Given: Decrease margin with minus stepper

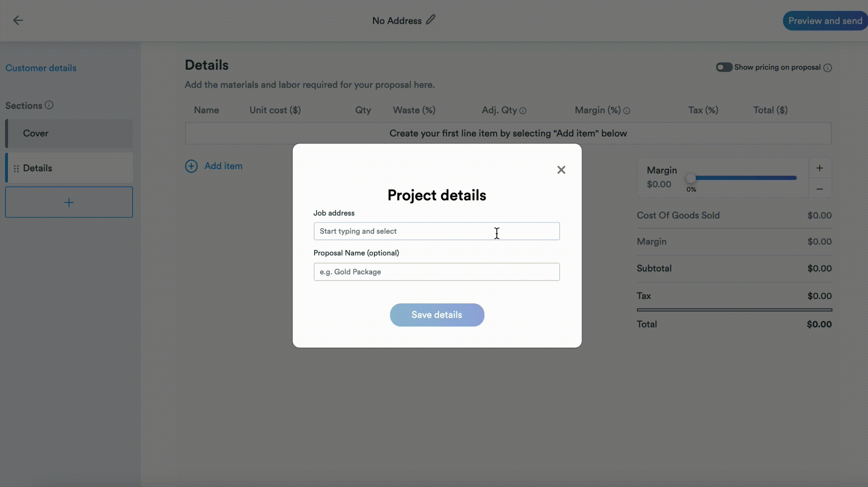Looking at the screenshot, I should pyautogui.click(x=820, y=189).
